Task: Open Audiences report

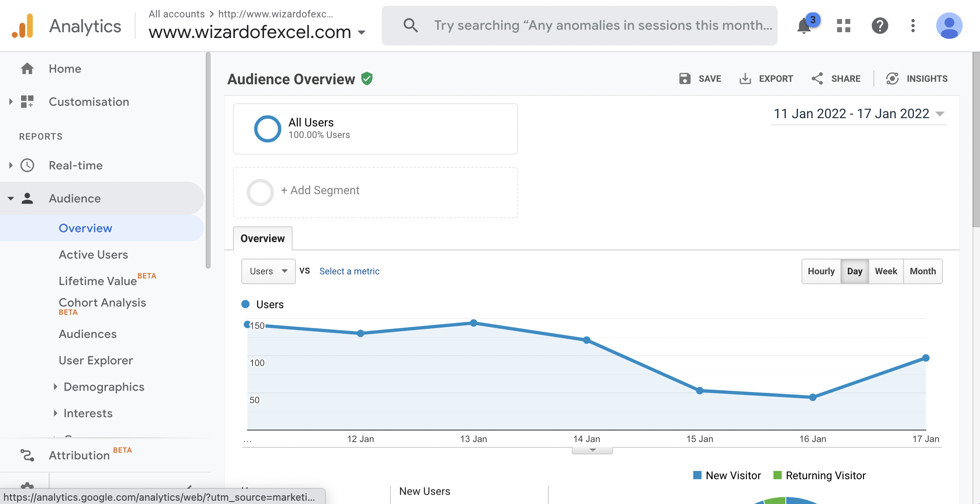Action: 88,334
